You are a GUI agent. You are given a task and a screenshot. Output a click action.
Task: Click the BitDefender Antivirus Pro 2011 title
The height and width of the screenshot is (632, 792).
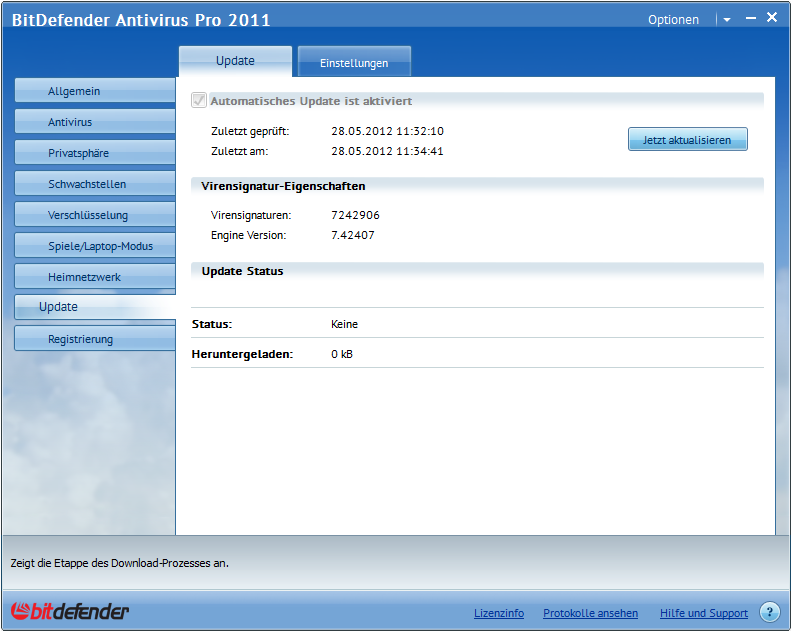pyautogui.click(x=141, y=20)
